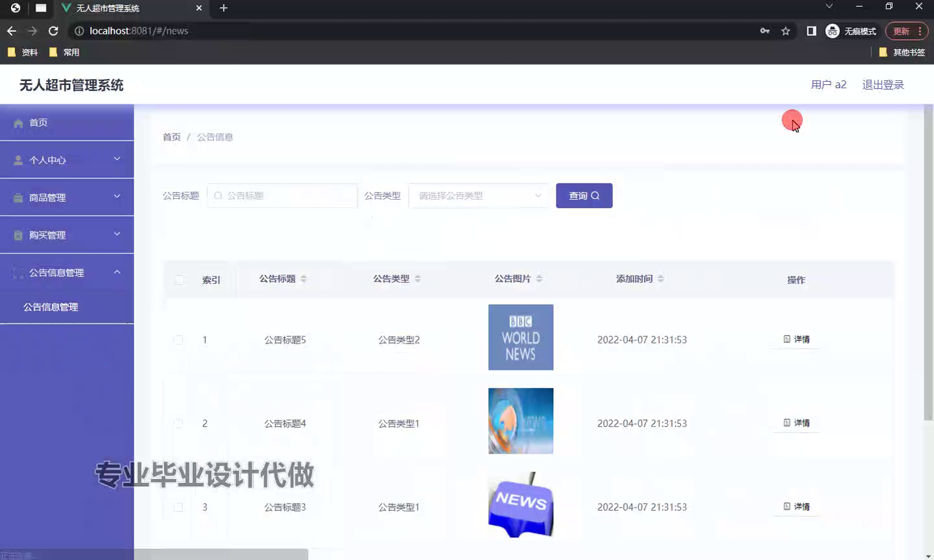934x560 pixels.
Task: Click the horizontal scrollbar at bottom
Action: pyautogui.click(x=221, y=554)
